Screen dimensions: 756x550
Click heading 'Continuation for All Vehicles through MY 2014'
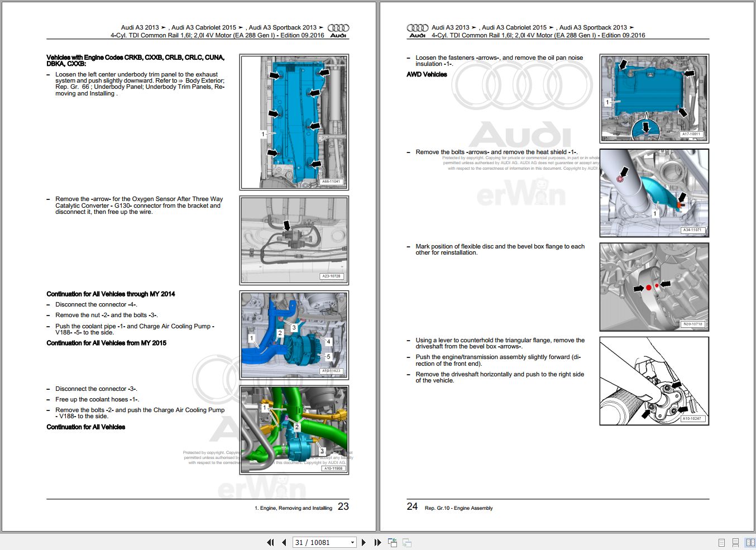(111, 294)
